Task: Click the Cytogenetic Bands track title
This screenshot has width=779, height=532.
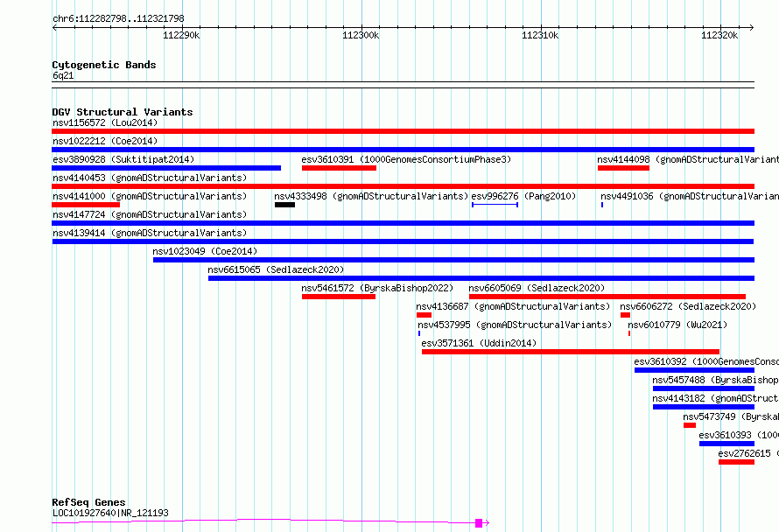Action: coord(104,65)
